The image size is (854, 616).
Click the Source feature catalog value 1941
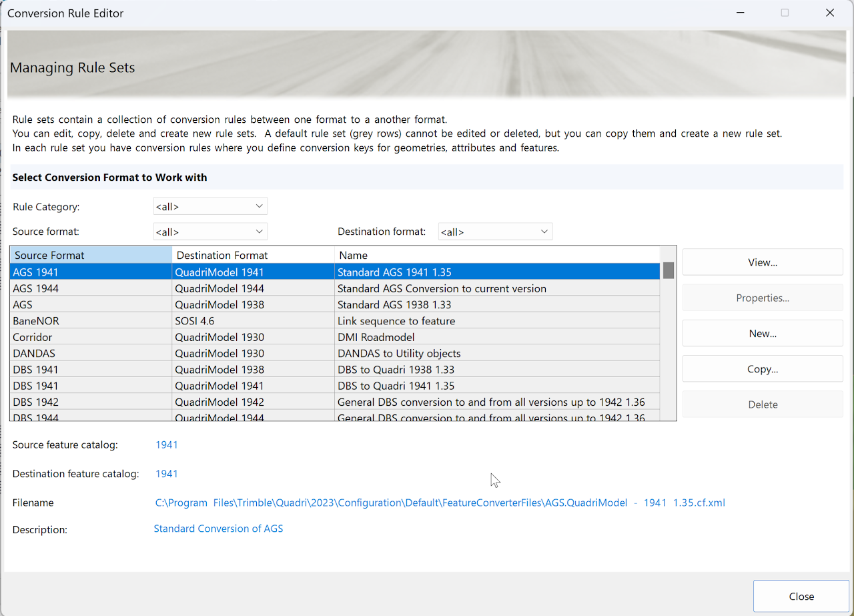tap(167, 444)
